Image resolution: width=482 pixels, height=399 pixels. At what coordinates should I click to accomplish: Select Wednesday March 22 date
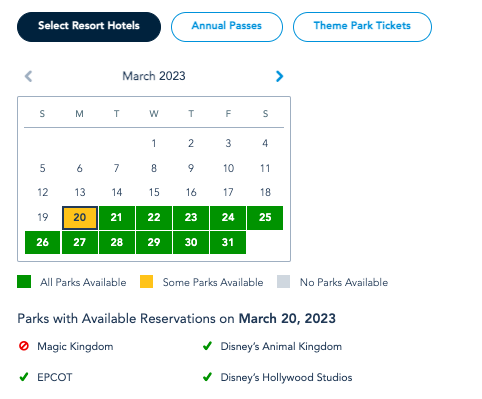154,218
